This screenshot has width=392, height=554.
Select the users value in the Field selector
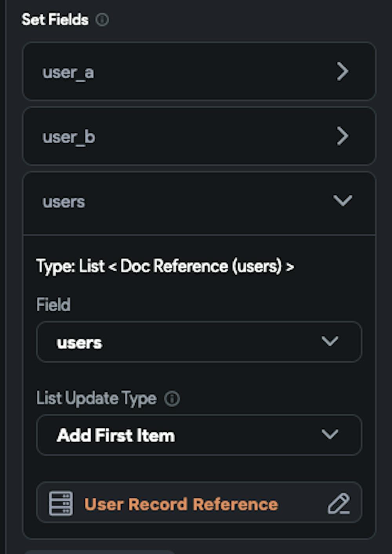coord(199,341)
